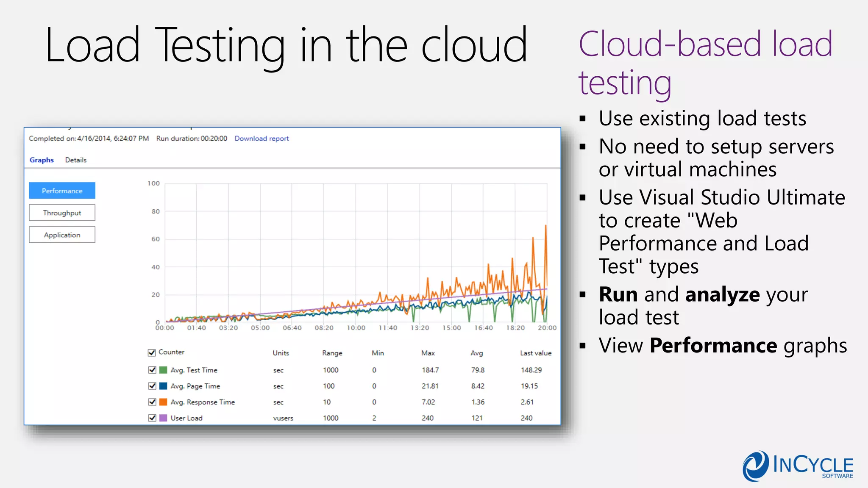
Task: Select the Performance graph button
Action: click(62, 191)
